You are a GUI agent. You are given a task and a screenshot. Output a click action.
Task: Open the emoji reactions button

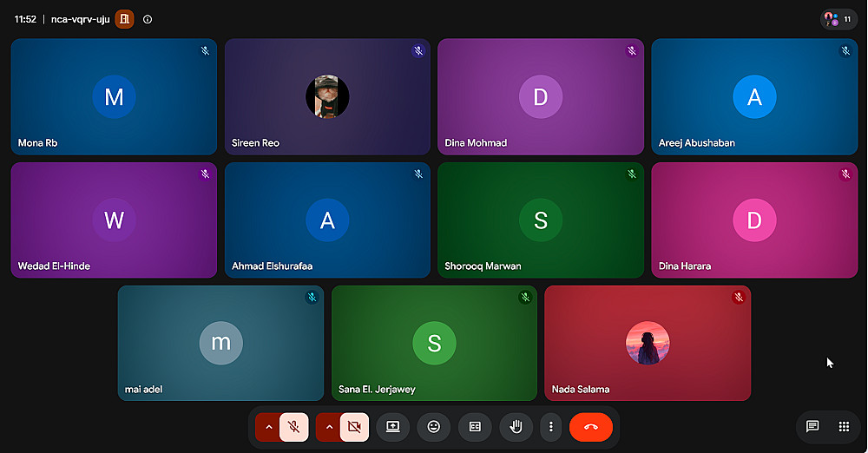coord(433,427)
